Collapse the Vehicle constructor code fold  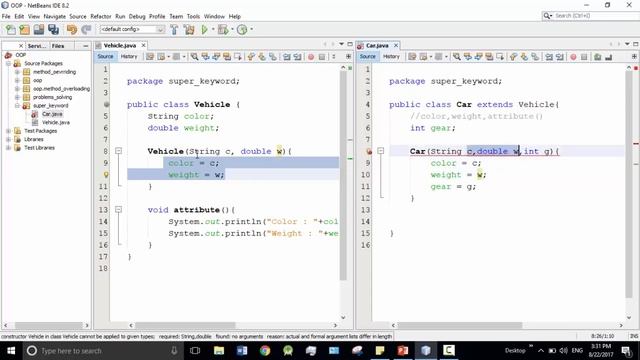click(118, 151)
